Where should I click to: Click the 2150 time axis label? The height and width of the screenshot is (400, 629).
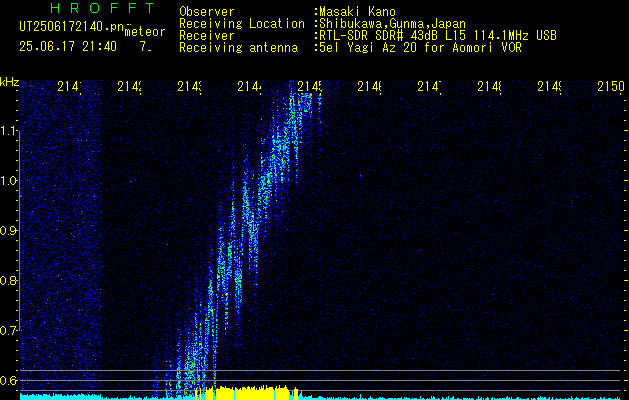[611, 86]
